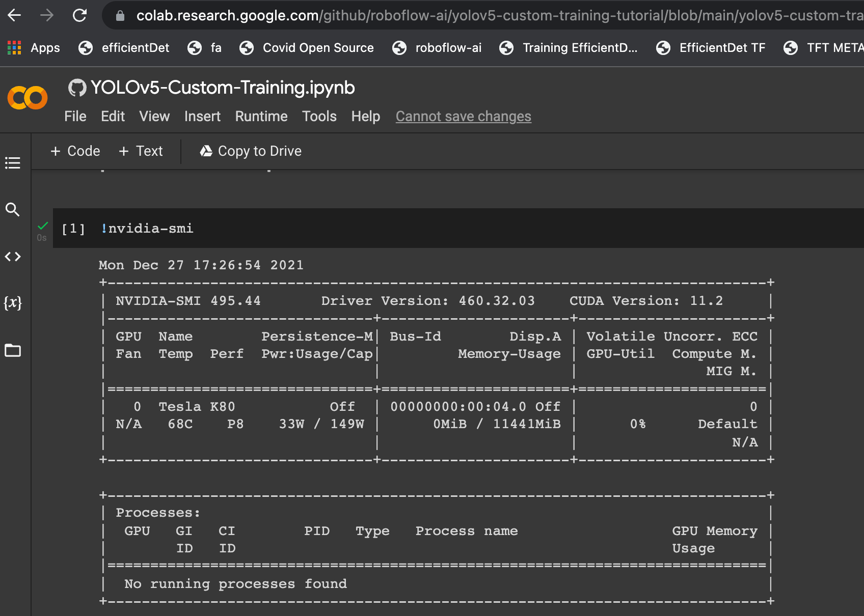The height and width of the screenshot is (616, 864).
Task: Open the Files folder panel
Action: [13, 350]
